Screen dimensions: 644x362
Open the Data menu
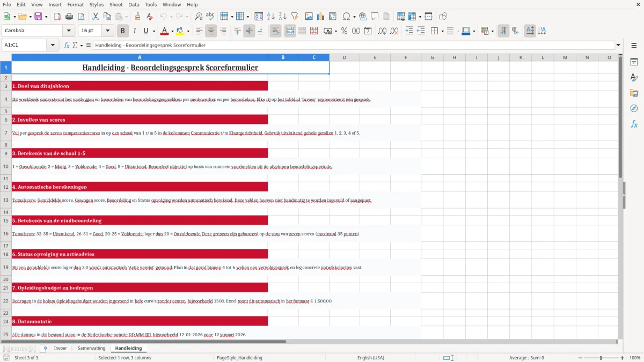coord(134,4)
